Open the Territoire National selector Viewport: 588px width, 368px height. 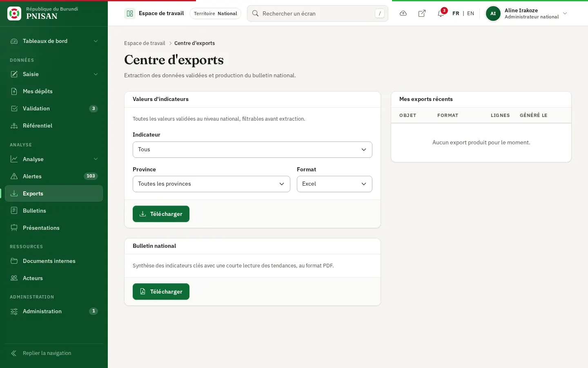click(x=215, y=13)
